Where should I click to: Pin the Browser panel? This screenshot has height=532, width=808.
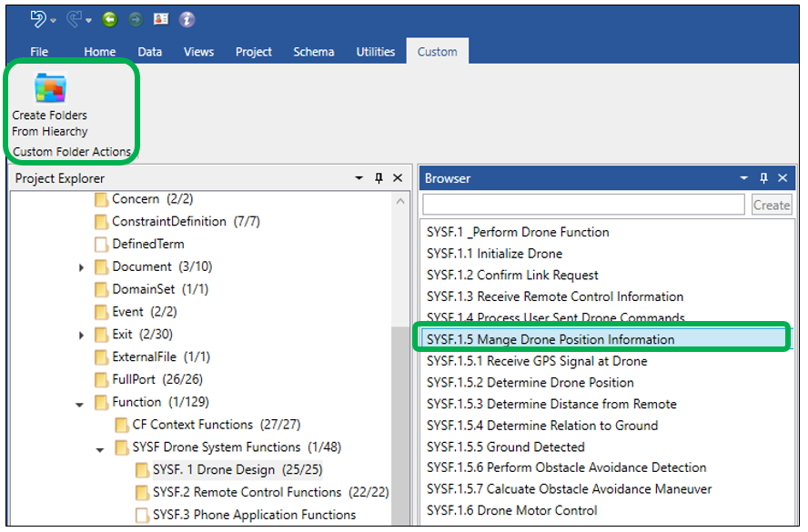click(x=764, y=178)
